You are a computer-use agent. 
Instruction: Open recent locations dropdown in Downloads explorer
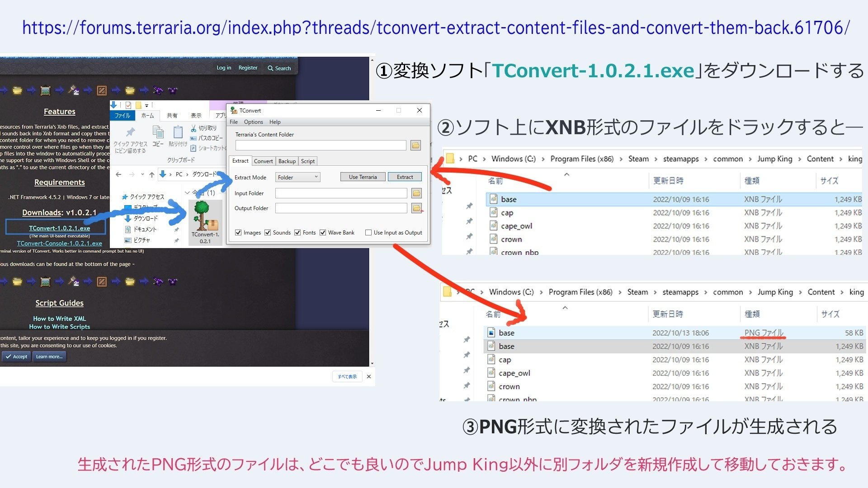(142, 174)
